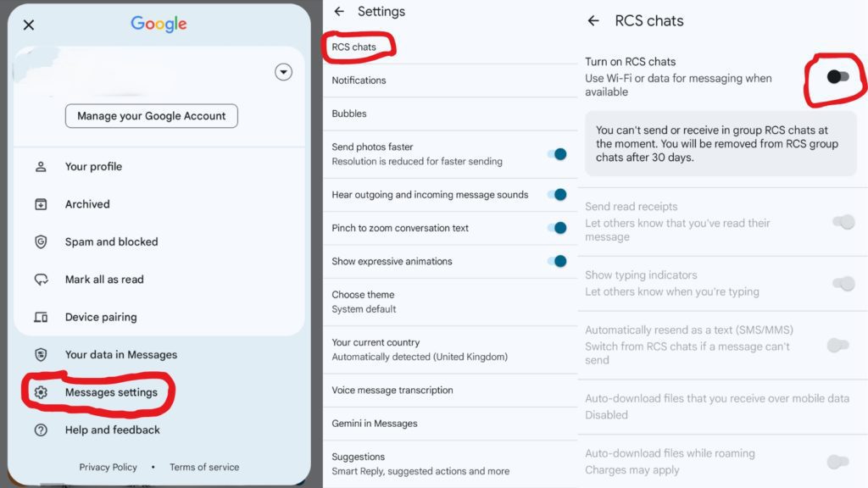Toggle Show typing indicators switch
The image size is (868, 488).
(x=843, y=283)
